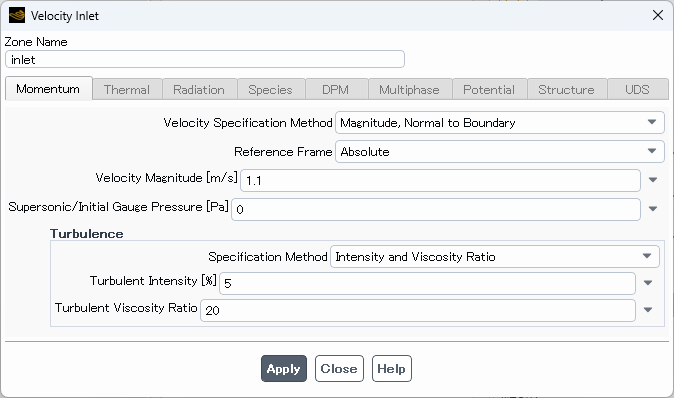Switch to the Thermal tab

[x=127, y=89]
